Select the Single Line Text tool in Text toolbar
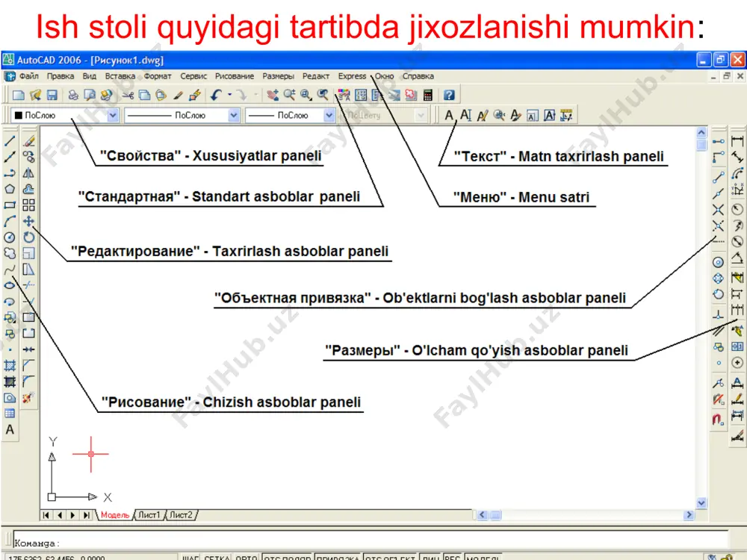This screenshot has height=560, width=747. click(465, 115)
